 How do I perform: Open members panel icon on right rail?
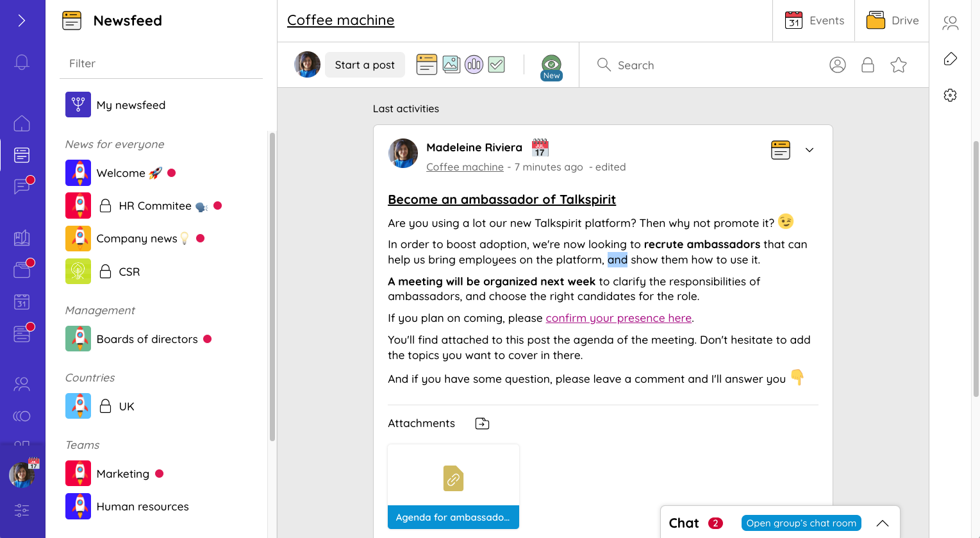(x=951, y=23)
